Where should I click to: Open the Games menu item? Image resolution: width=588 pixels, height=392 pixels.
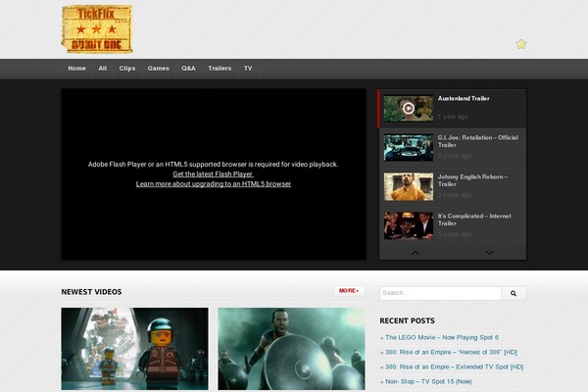[x=158, y=69]
